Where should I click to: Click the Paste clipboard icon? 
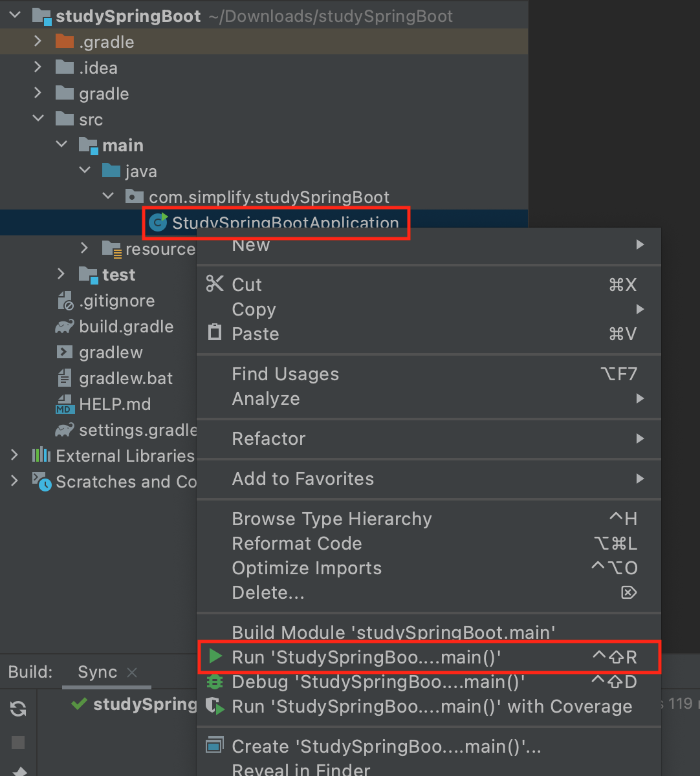(214, 333)
